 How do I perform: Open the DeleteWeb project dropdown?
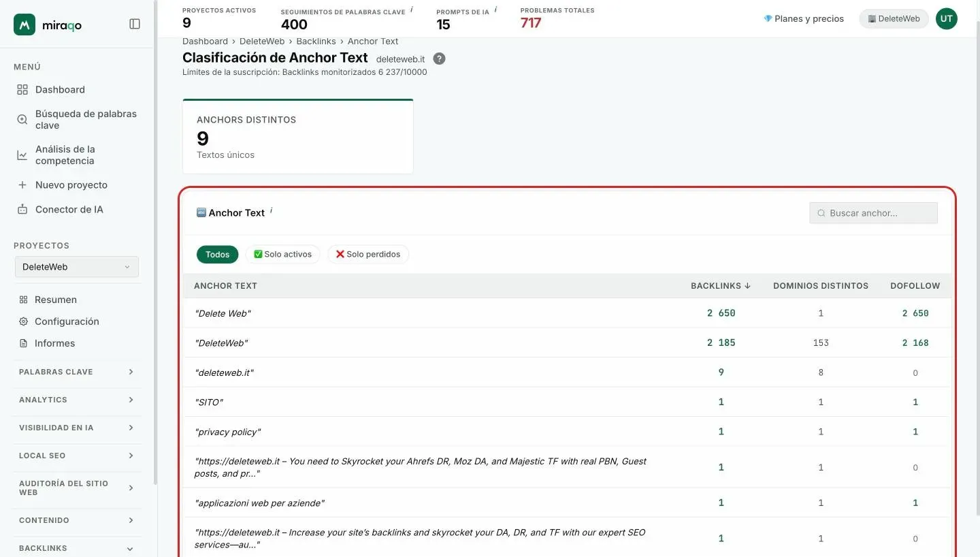coord(77,267)
